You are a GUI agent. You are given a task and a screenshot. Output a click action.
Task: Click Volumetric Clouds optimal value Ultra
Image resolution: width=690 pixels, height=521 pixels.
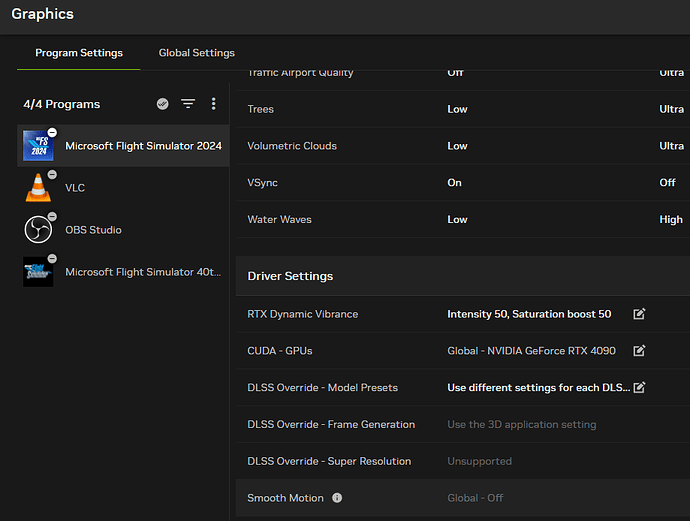(672, 146)
